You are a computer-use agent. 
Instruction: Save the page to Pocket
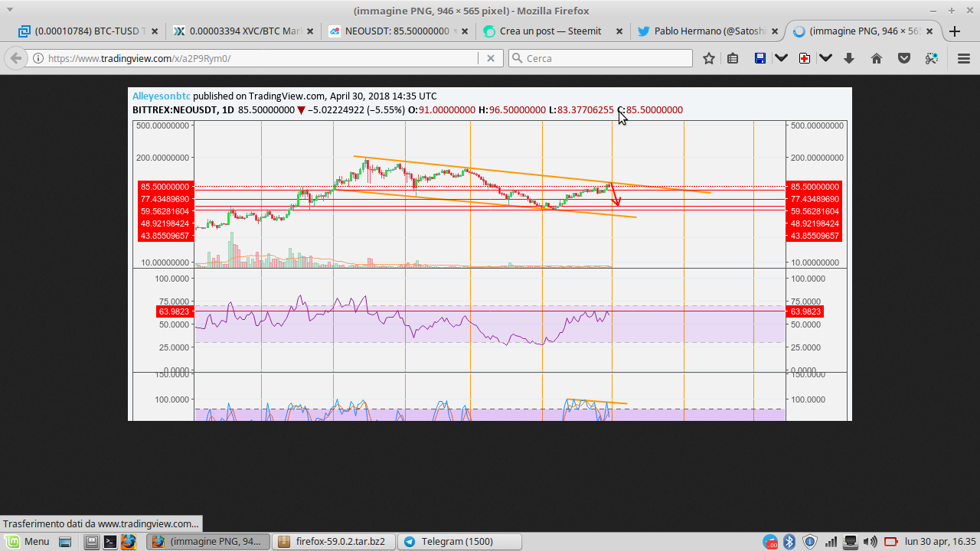(904, 58)
